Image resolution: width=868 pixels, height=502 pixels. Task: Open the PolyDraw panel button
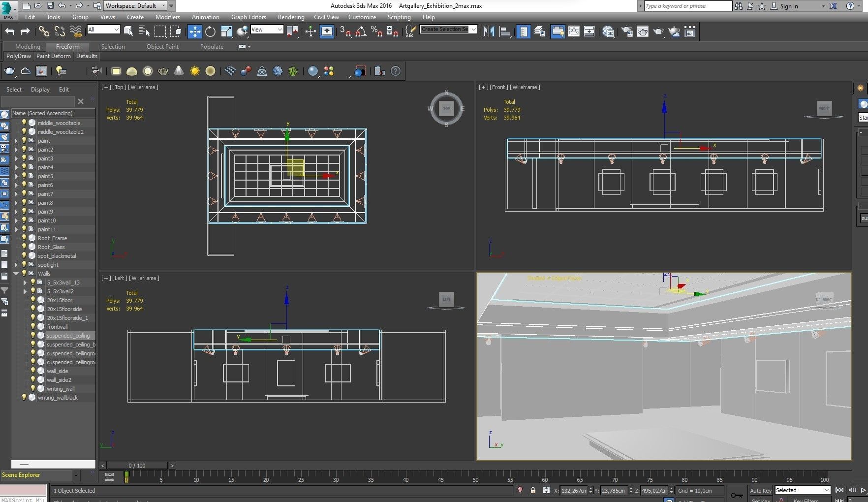[19, 56]
